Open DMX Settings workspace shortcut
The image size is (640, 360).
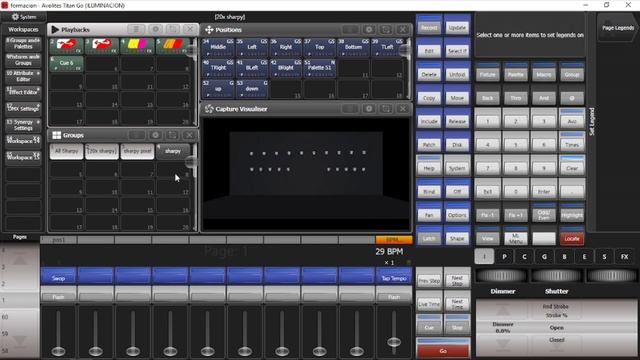pyautogui.click(x=23, y=109)
